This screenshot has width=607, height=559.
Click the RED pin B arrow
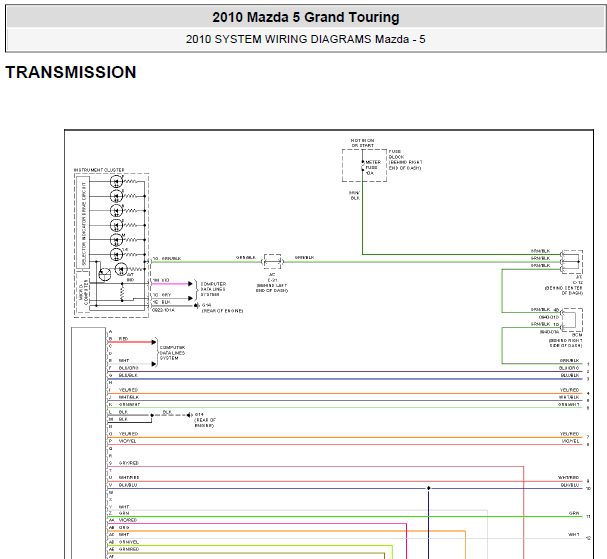pyautogui.click(x=154, y=342)
